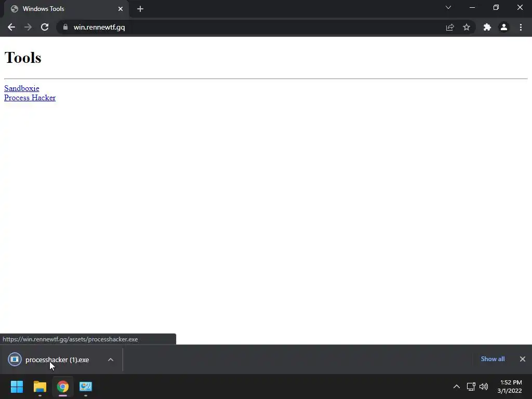532x399 pixels.
Task: Close the Windows Tools tab
Action: point(121,9)
